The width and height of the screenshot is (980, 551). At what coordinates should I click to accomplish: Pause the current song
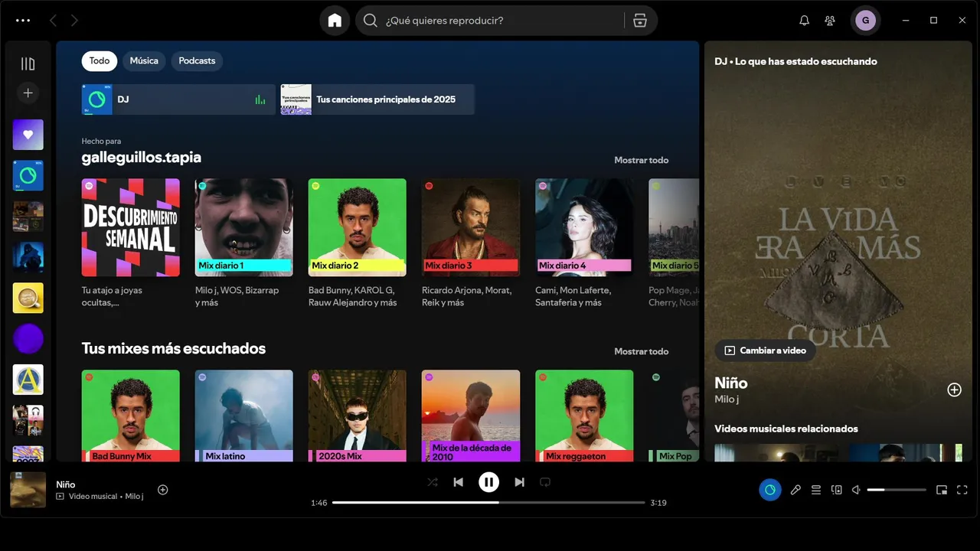pos(488,482)
